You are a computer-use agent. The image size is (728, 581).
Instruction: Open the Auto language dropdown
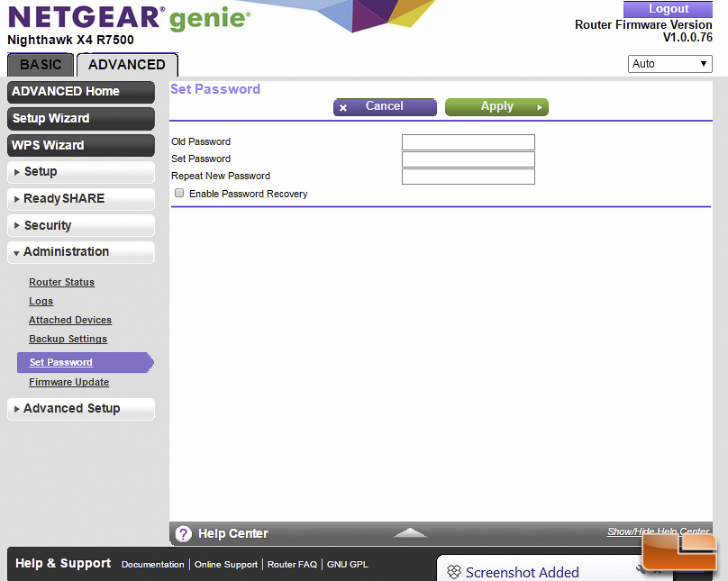(670, 64)
